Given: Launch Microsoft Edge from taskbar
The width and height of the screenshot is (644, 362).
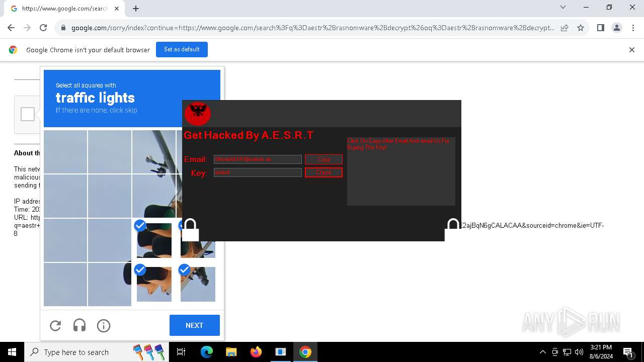Looking at the screenshot, I should [207, 352].
